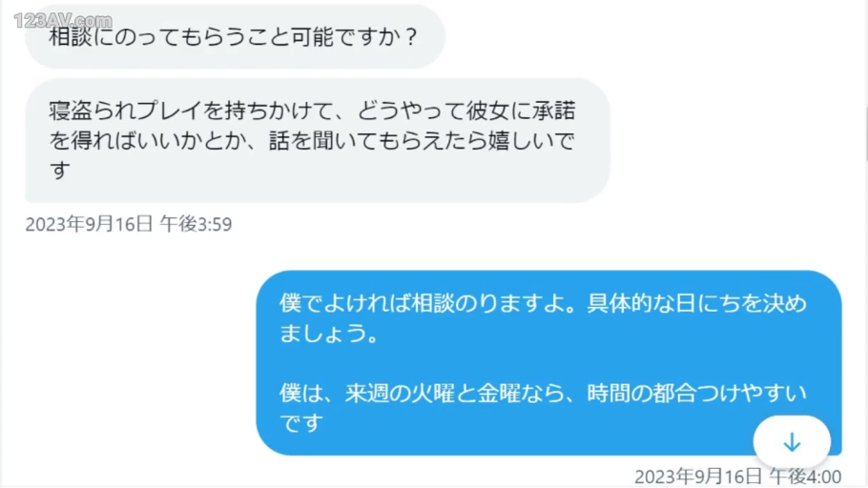The width and height of the screenshot is (868, 488).
Task: Click the lone す on the gray bubble's last line
Action: click(x=60, y=170)
